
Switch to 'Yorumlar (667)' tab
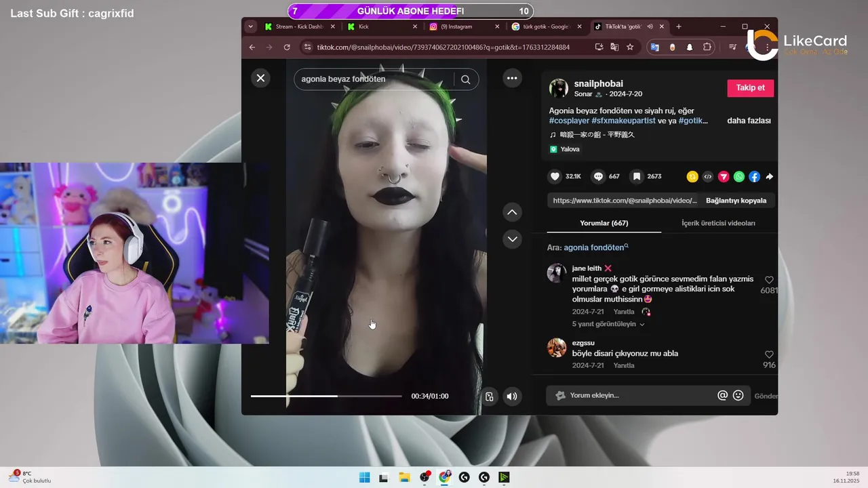604,223
